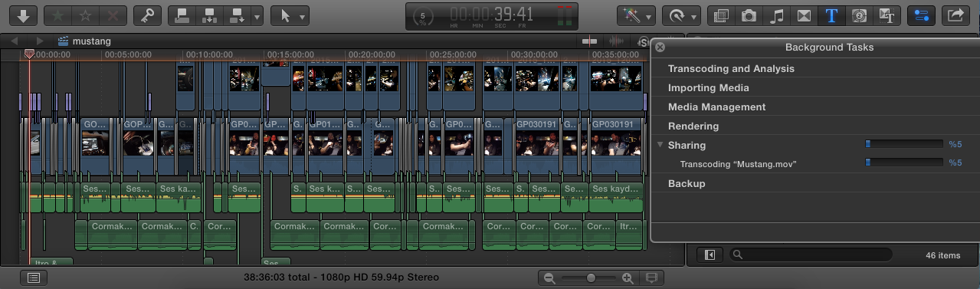Select the Importing Media row
980x289 pixels.
click(x=814, y=88)
